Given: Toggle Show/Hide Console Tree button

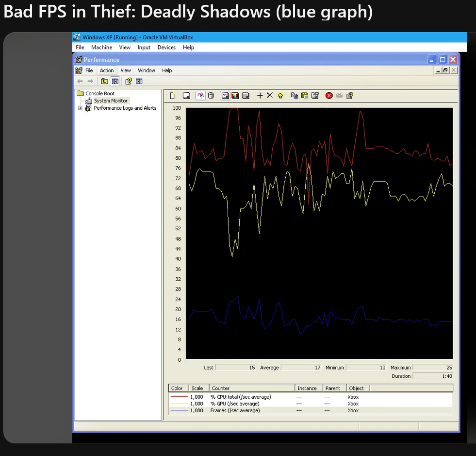Looking at the screenshot, I should point(115,81).
